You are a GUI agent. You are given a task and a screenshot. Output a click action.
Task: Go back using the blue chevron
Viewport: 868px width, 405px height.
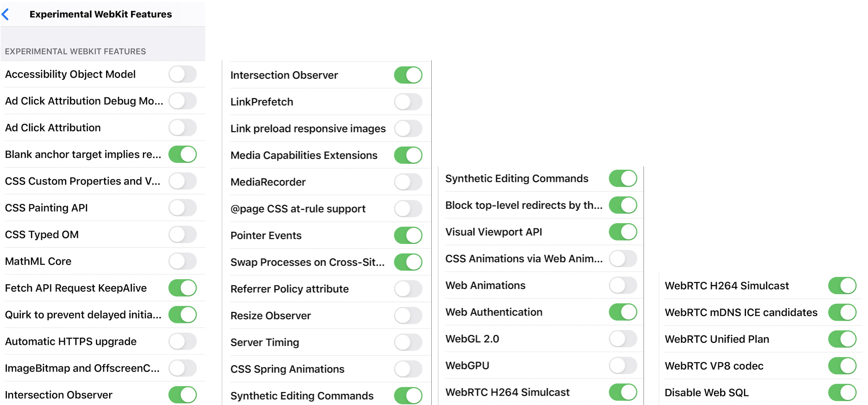6,14
